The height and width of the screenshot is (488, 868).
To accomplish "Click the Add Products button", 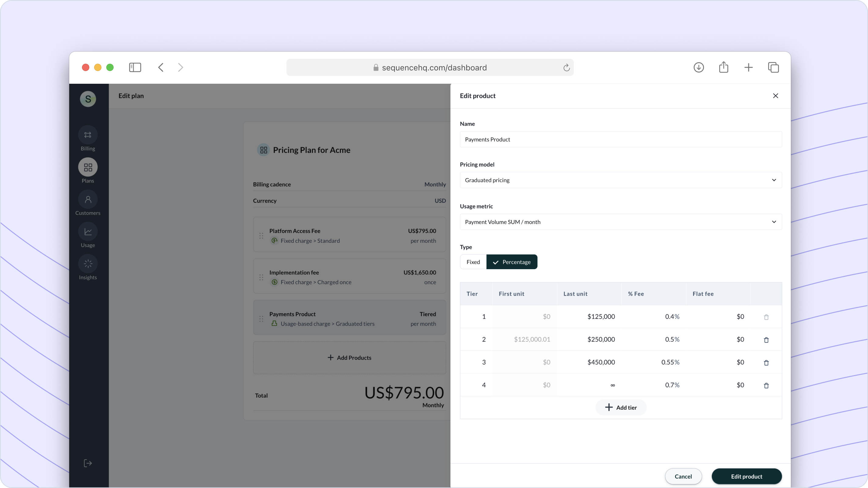I will point(349,358).
